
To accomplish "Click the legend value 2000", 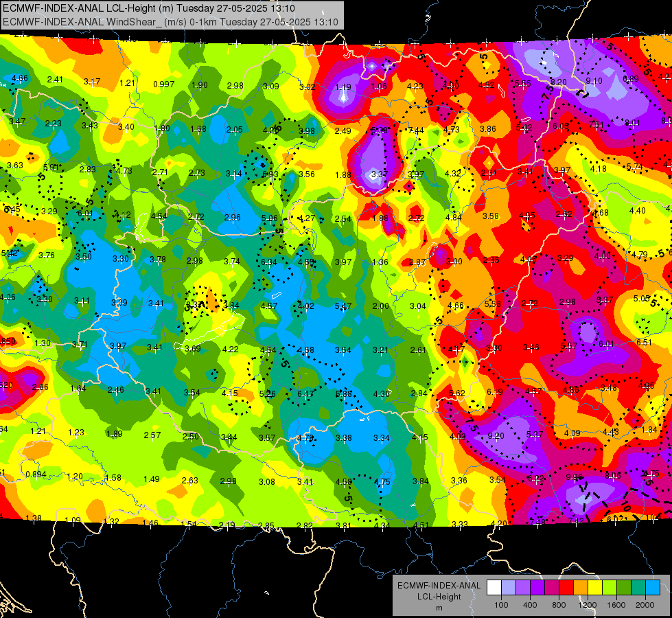I will pyautogui.click(x=645, y=605).
